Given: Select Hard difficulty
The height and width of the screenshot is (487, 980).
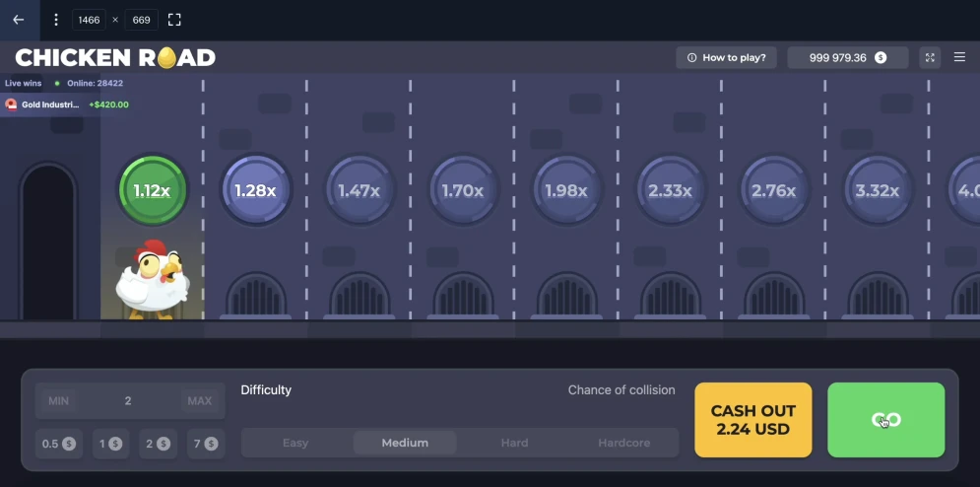Looking at the screenshot, I should [x=514, y=444].
